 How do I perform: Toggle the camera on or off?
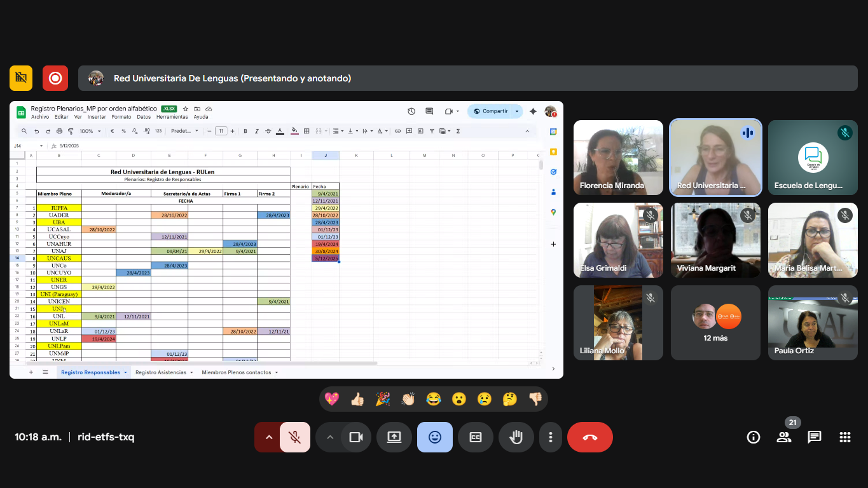point(355,437)
